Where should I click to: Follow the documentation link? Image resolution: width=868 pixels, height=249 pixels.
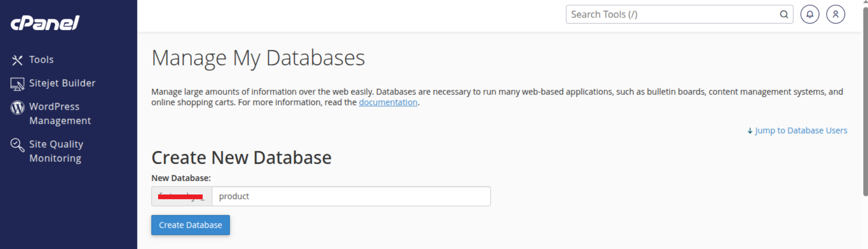[x=388, y=102]
